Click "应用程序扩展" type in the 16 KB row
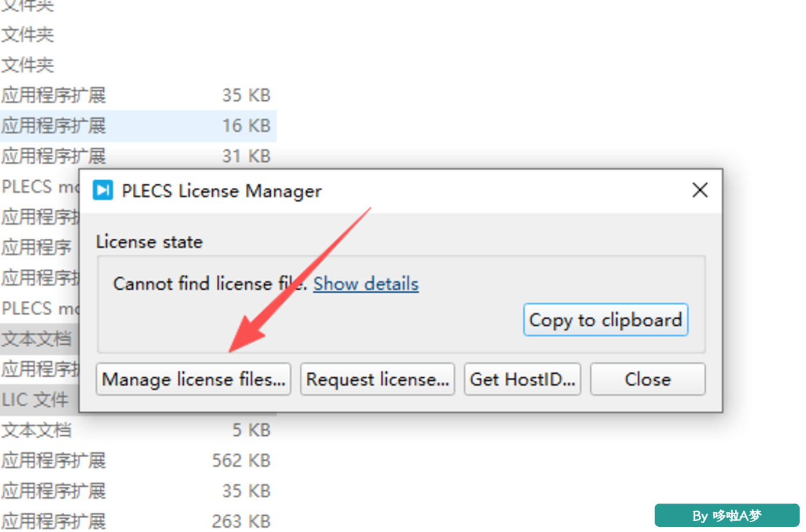806x532 pixels. pos(54,126)
